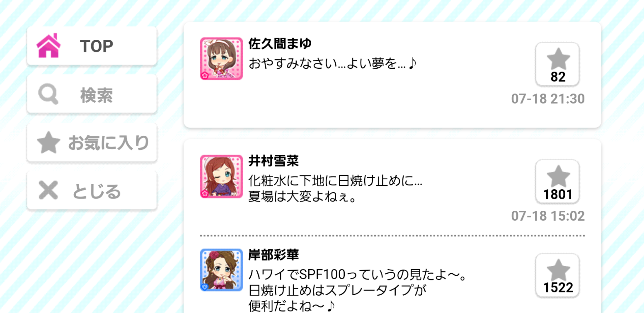The image size is (644, 313).
Task: Click the おやすみなさい post message text
Action: point(332,63)
